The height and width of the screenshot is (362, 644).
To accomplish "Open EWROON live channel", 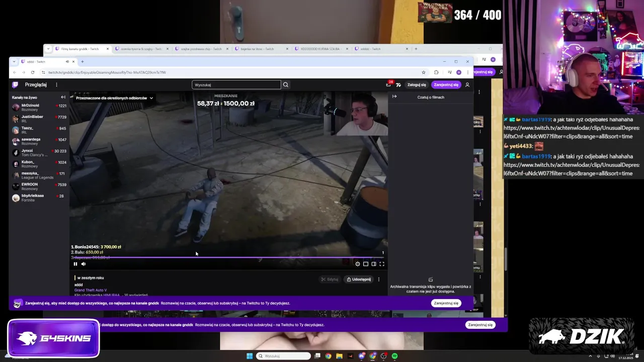I will [x=39, y=187].
